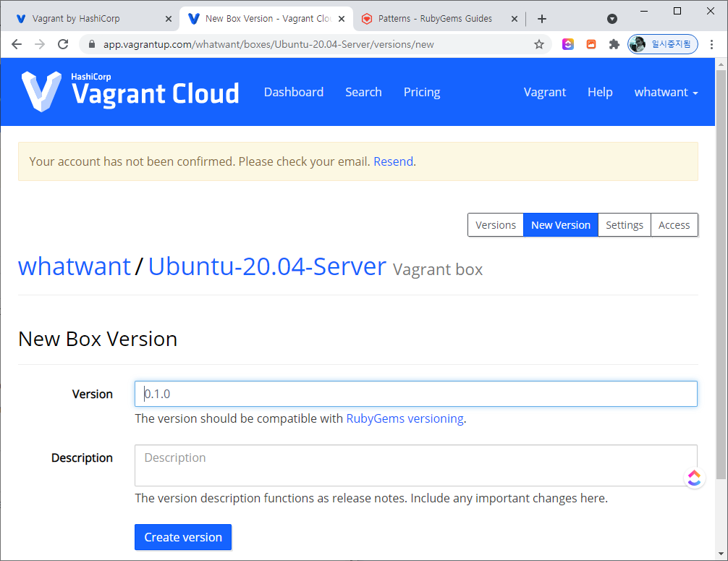
Task: Open the Help page
Action: (600, 92)
